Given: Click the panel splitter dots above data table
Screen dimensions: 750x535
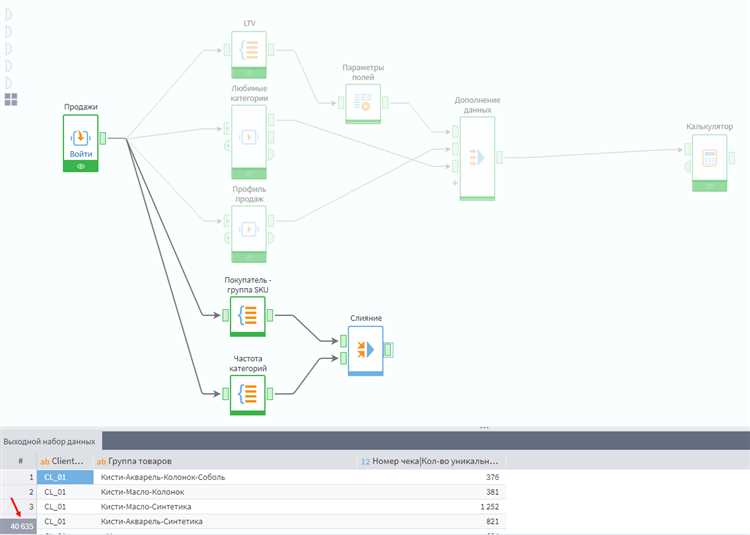Looking at the screenshot, I should pyautogui.click(x=484, y=427).
